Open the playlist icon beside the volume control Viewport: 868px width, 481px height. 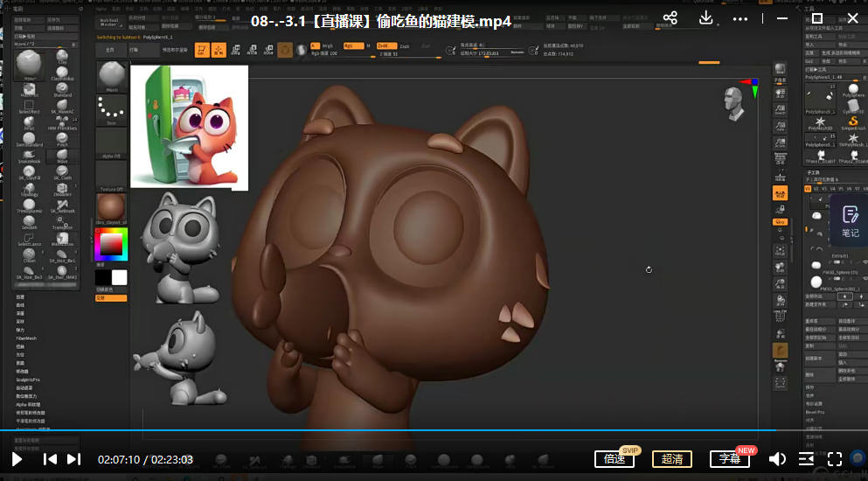806,459
